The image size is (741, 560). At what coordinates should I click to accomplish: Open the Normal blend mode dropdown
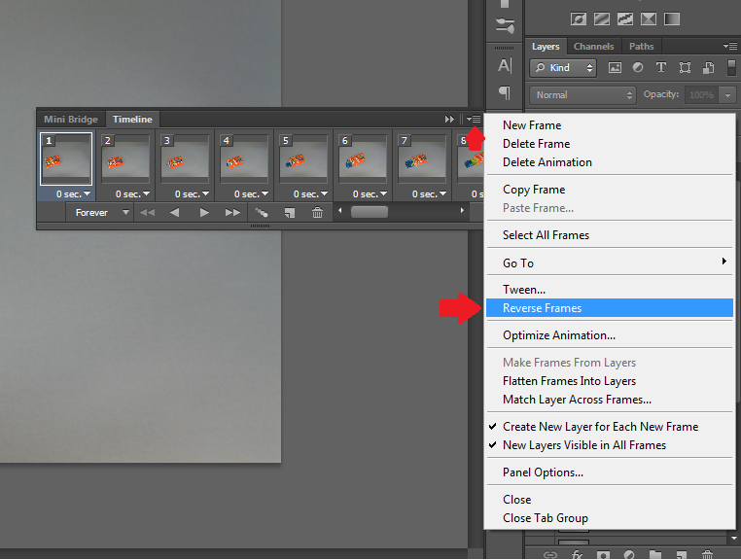click(x=582, y=95)
